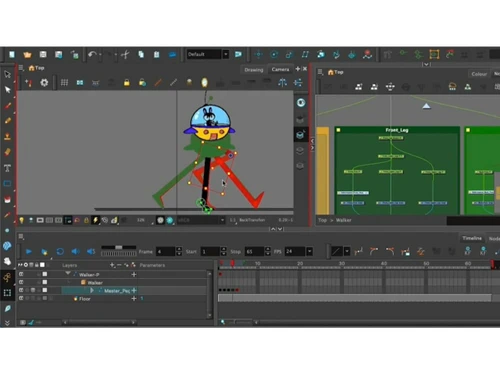Switch to the Timeline tab

(472, 238)
